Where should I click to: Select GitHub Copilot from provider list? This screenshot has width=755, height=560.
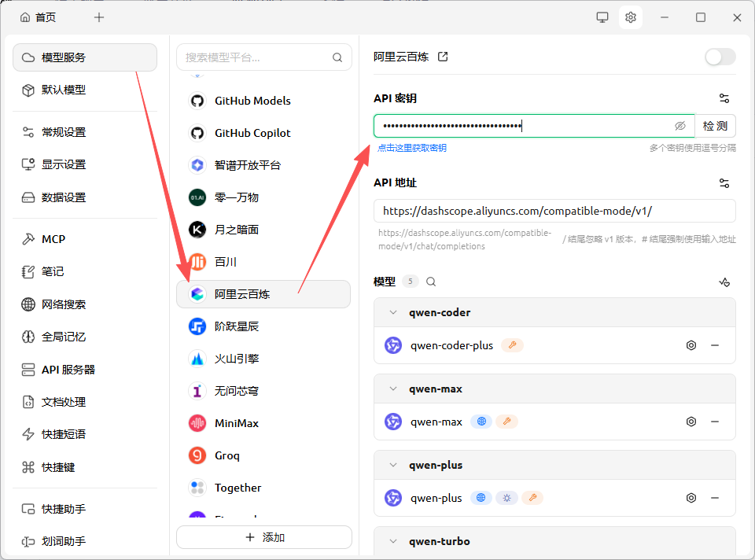pyautogui.click(x=252, y=133)
